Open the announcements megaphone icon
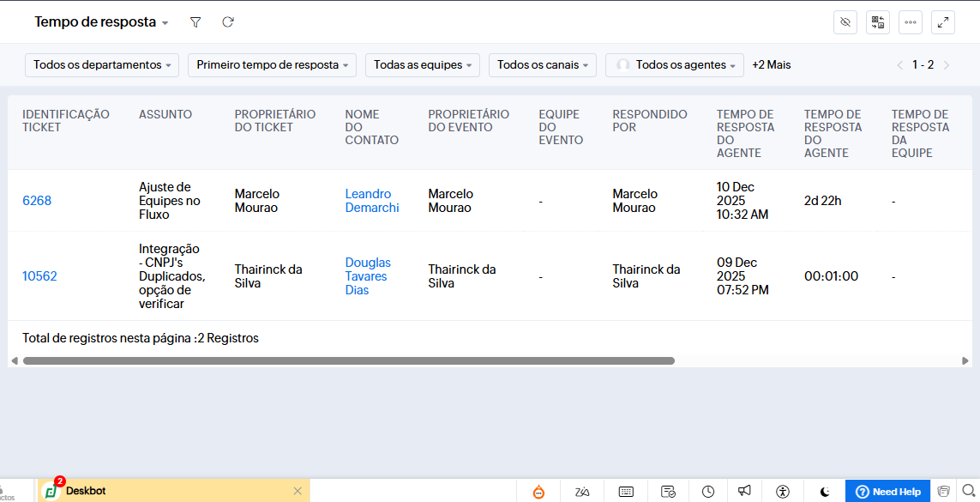Image resolution: width=980 pixels, height=502 pixels. point(744,492)
